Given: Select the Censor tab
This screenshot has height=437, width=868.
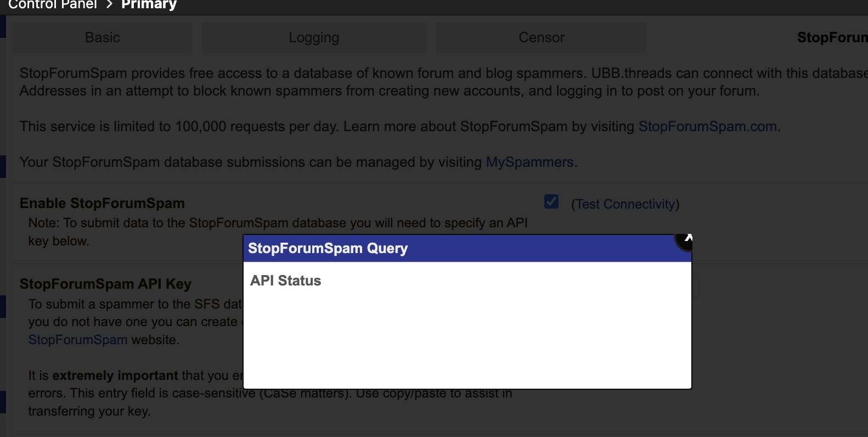Looking at the screenshot, I should 542,37.
